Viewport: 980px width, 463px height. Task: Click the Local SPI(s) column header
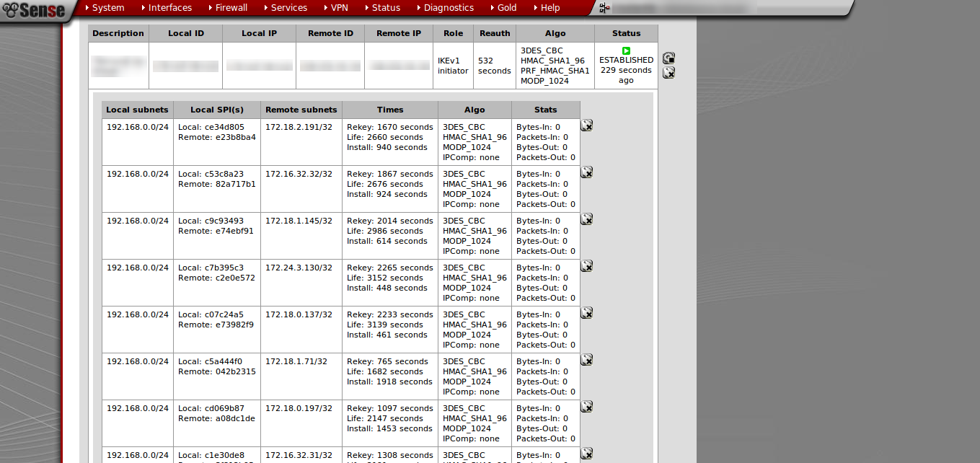(217, 110)
